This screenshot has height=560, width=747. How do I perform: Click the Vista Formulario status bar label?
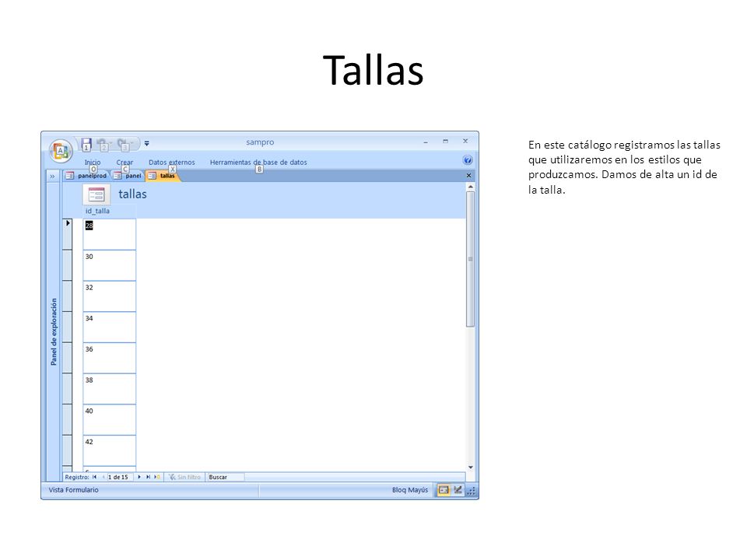74,490
